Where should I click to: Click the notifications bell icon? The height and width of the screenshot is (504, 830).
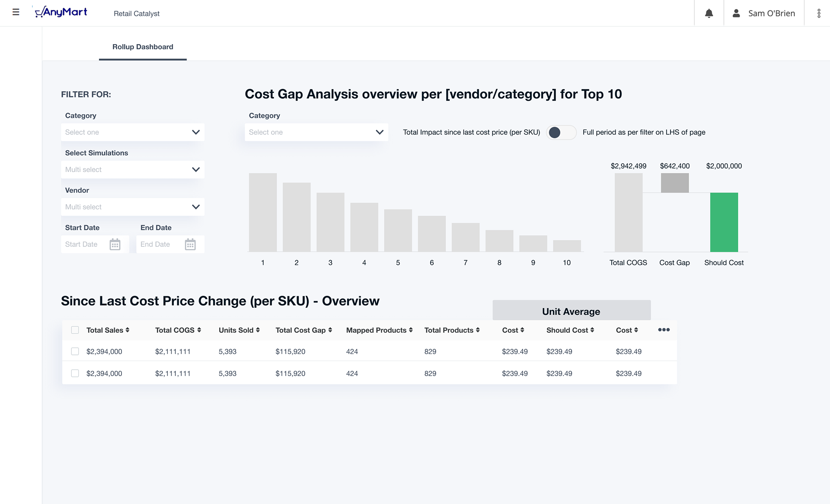709,13
